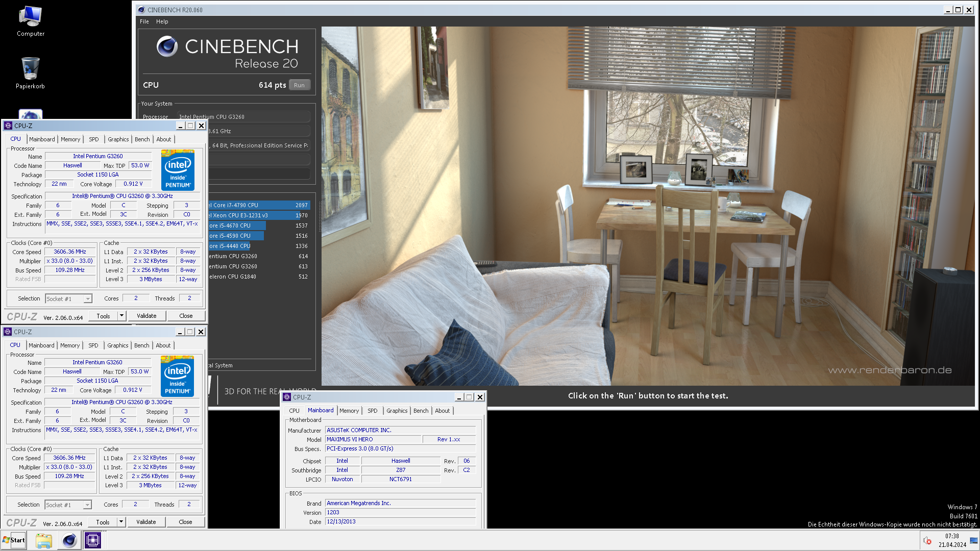Select Core i7-4790 CPU ranking row
The image size is (980, 551).
[259, 205]
